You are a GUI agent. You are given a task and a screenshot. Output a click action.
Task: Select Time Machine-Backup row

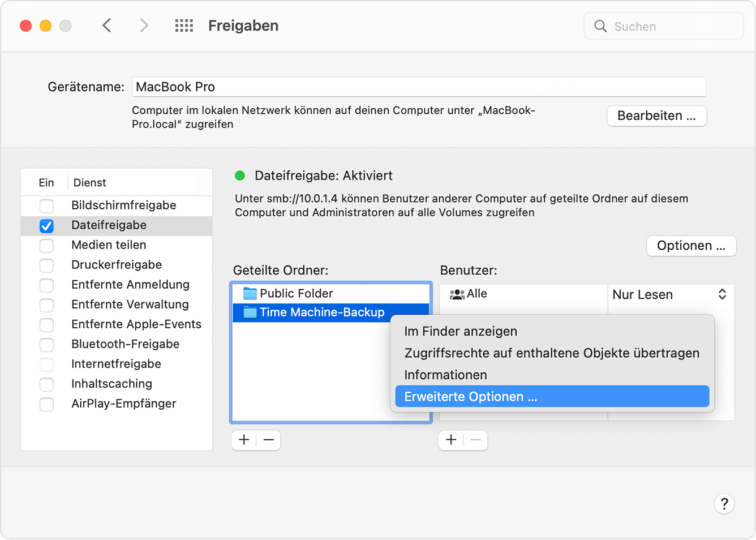[331, 312]
